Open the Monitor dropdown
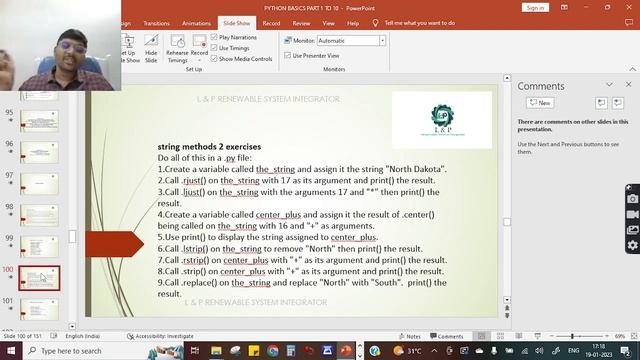 tap(382, 40)
